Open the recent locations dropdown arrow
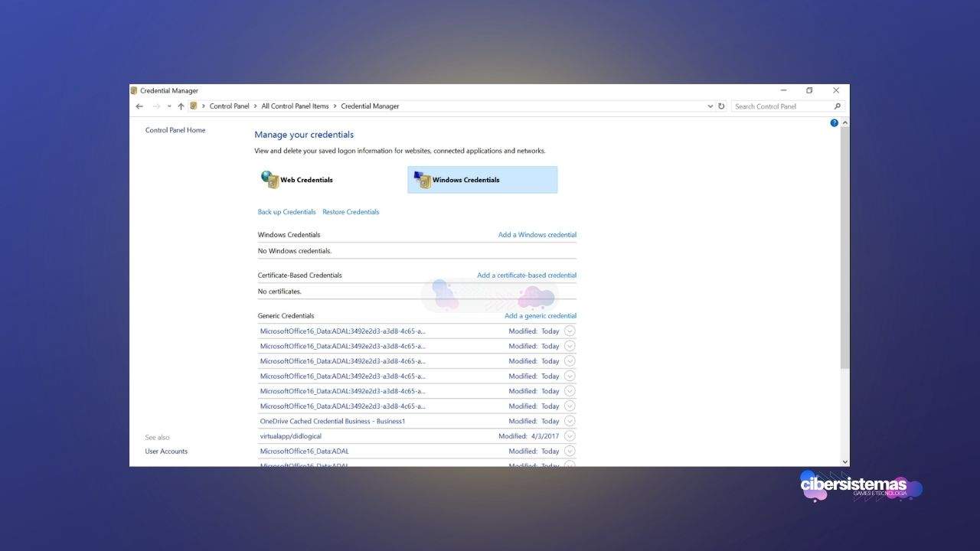The width and height of the screenshot is (980, 551). coord(169,106)
